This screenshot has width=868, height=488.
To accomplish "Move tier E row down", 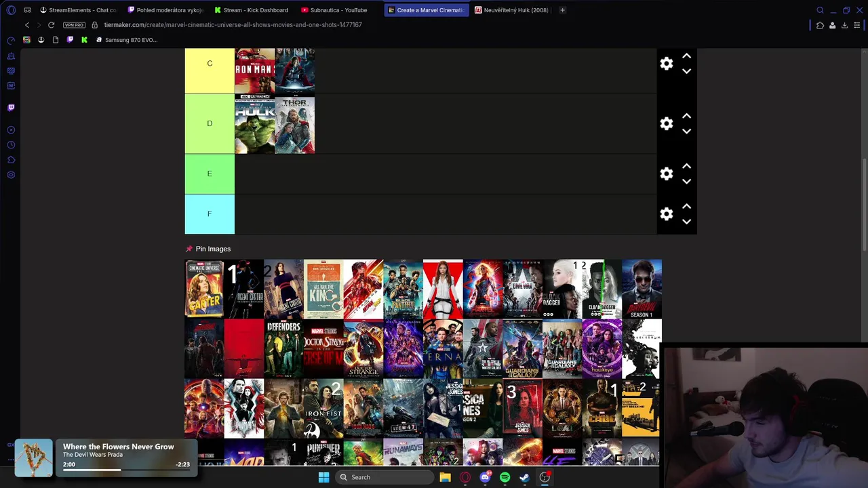I will click(686, 182).
